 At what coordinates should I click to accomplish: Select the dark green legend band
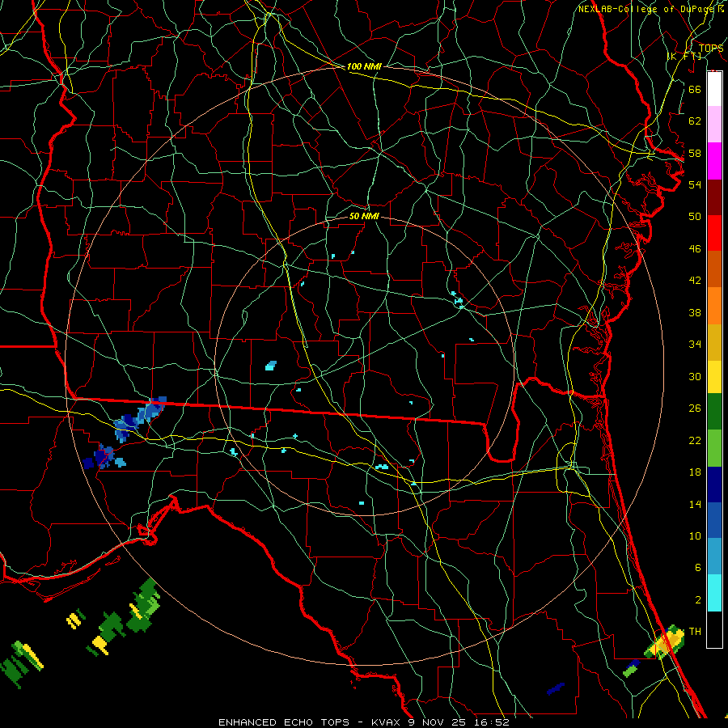(x=714, y=412)
